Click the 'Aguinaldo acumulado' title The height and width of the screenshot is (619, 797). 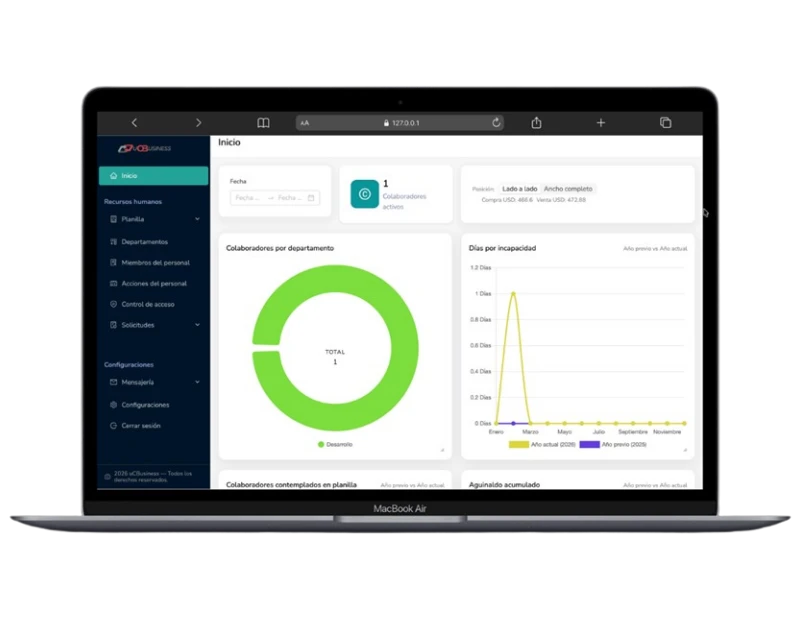504,485
